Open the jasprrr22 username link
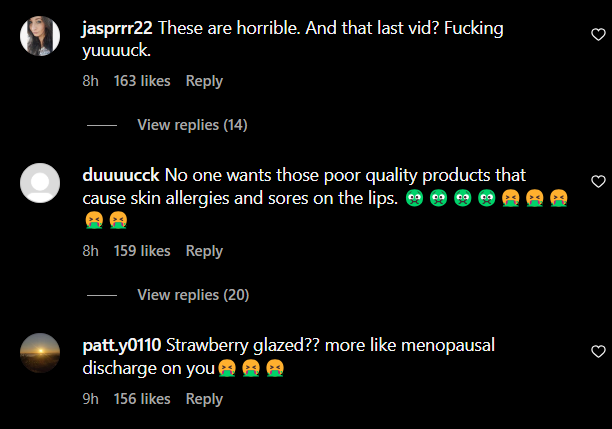612x429 pixels. point(117,28)
